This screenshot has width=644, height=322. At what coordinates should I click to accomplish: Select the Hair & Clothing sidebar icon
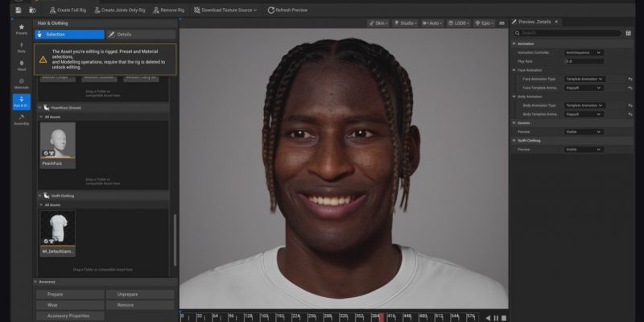pyautogui.click(x=22, y=102)
